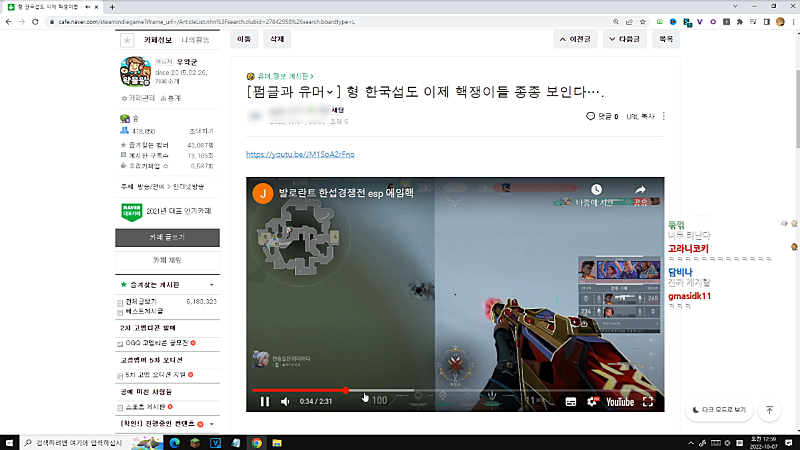
Task: Open 베스트게시글 board
Action: (x=144, y=311)
